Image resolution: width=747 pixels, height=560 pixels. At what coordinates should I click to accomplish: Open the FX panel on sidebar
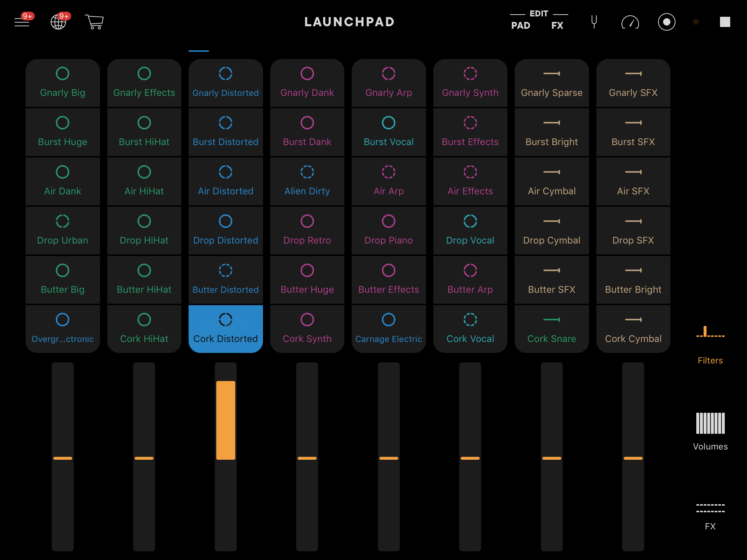point(710,516)
